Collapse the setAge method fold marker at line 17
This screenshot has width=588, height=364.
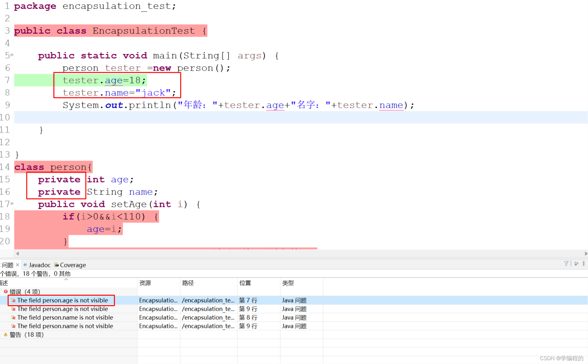12,203
